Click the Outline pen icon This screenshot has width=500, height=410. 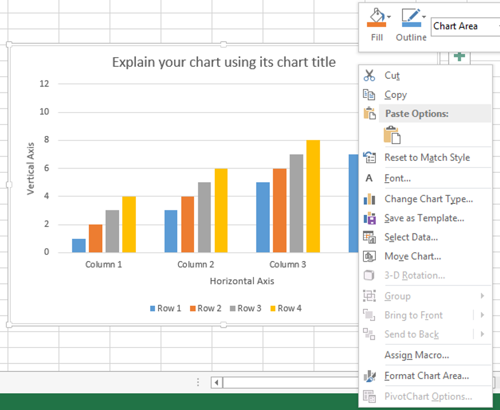[x=411, y=18]
